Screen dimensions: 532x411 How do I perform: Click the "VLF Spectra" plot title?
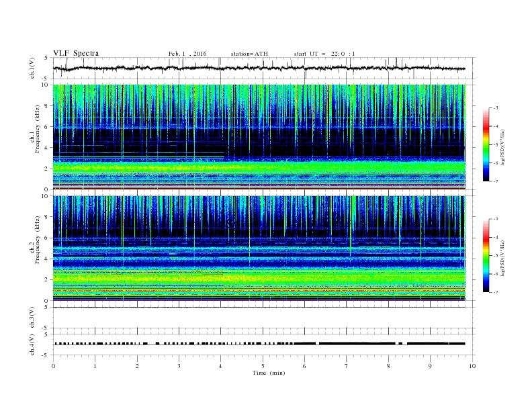76,53
